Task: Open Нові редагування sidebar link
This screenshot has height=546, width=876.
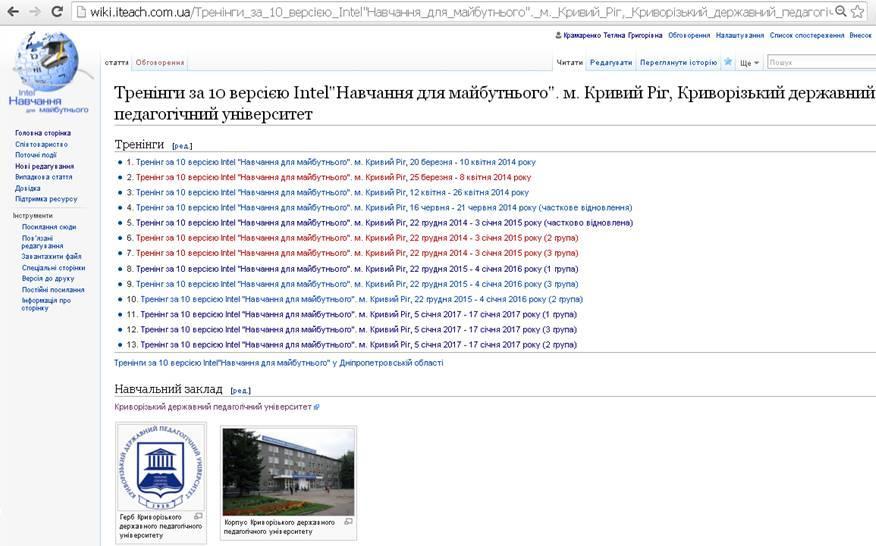Action: 45,166
